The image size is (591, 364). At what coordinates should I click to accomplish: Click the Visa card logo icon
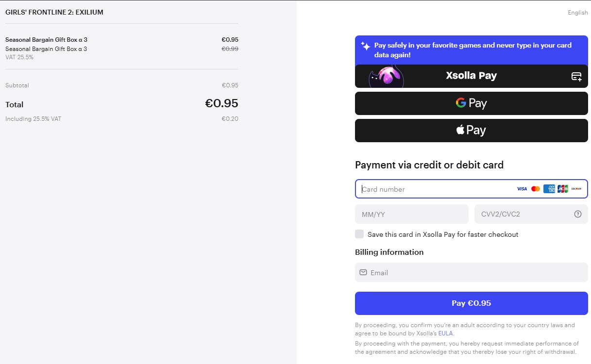pyautogui.click(x=522, y=189)
